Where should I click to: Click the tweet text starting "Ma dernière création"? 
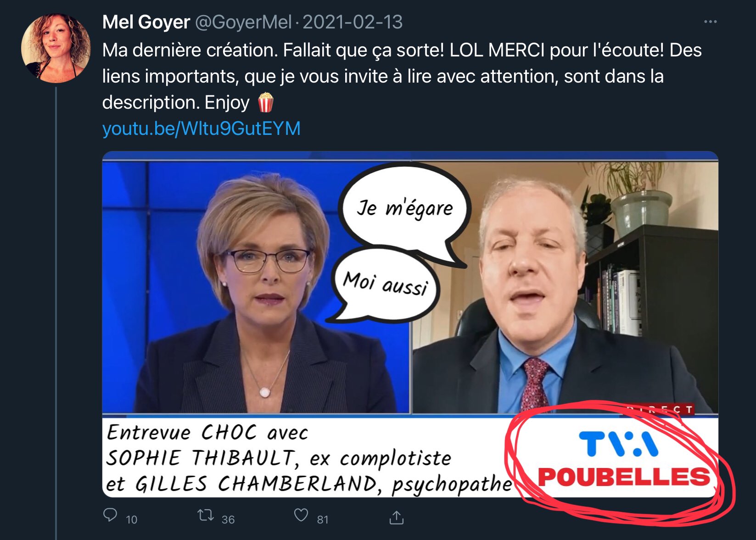402,76
